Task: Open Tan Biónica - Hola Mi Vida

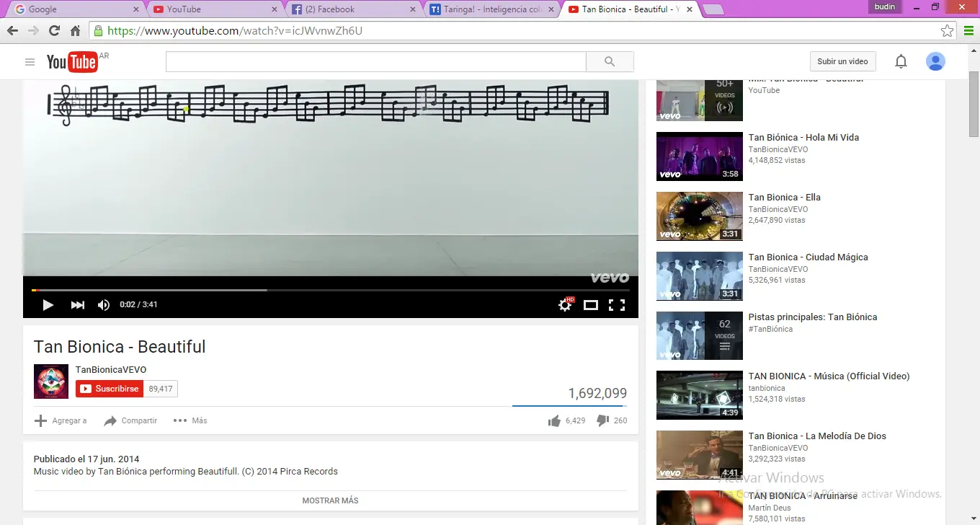Action: [x=803, y=138]
